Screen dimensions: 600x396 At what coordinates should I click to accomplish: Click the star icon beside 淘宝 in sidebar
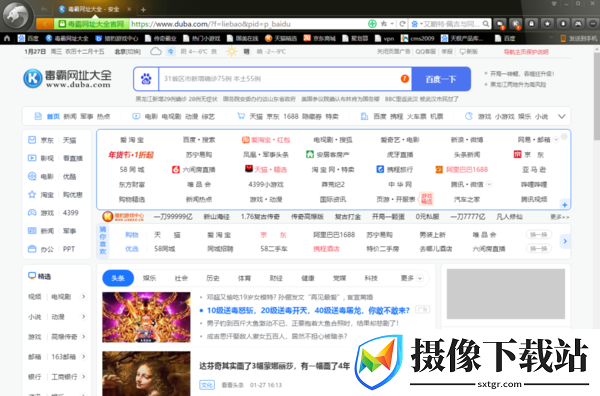pos(32,194)
